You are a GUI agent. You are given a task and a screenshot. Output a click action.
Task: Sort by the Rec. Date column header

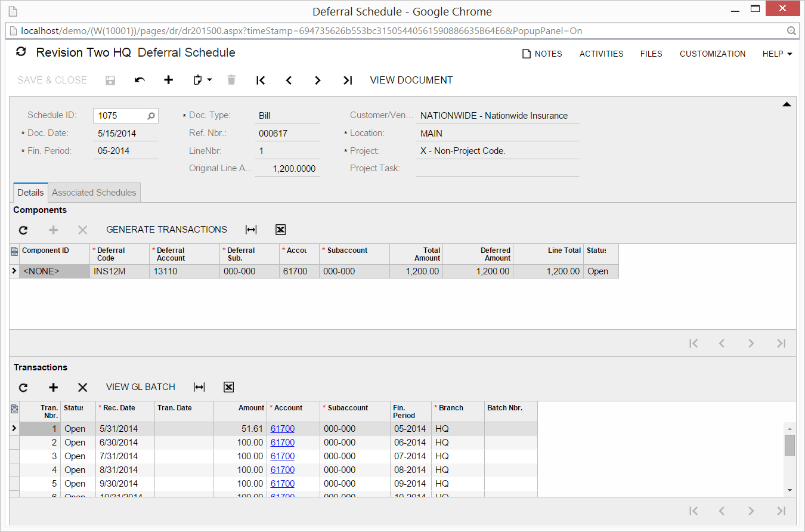[125, 411]
